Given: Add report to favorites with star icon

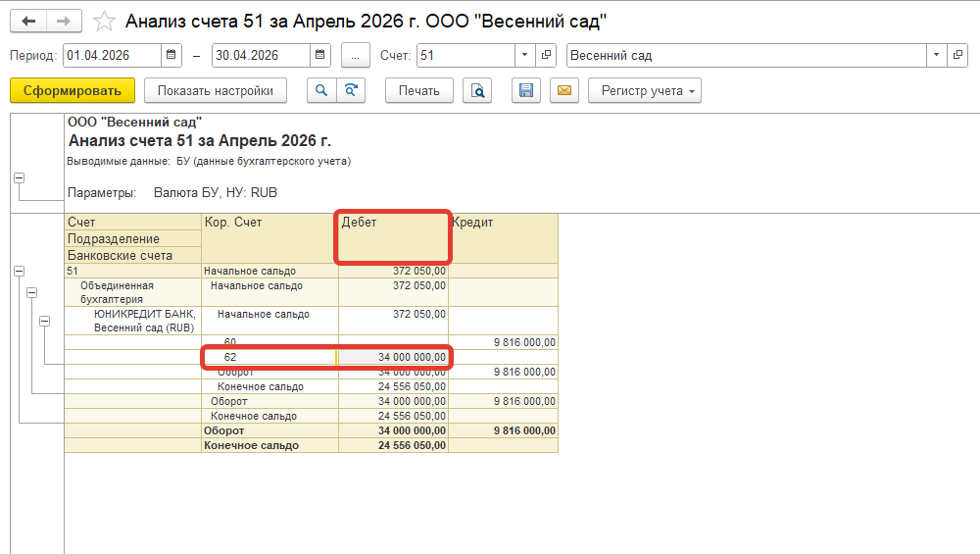Looking at the screenshot, I should click(x=103, y=21).
